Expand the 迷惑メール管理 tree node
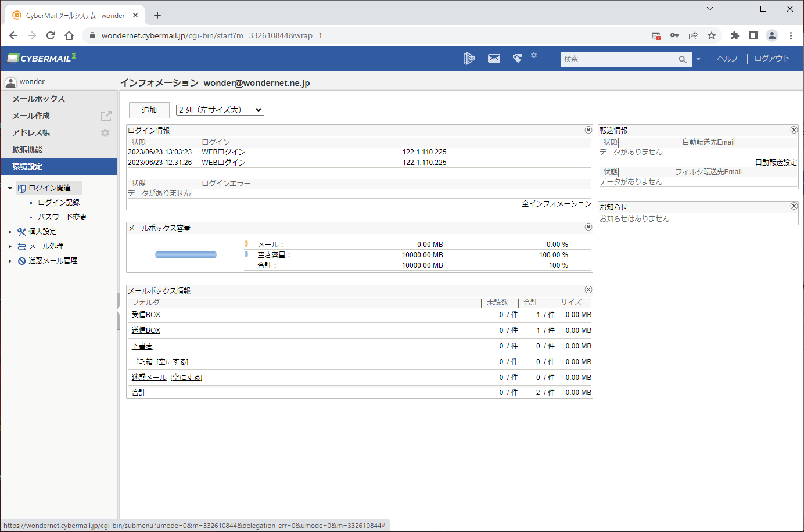Screen dimensions: 804x532 click(10, 261)
